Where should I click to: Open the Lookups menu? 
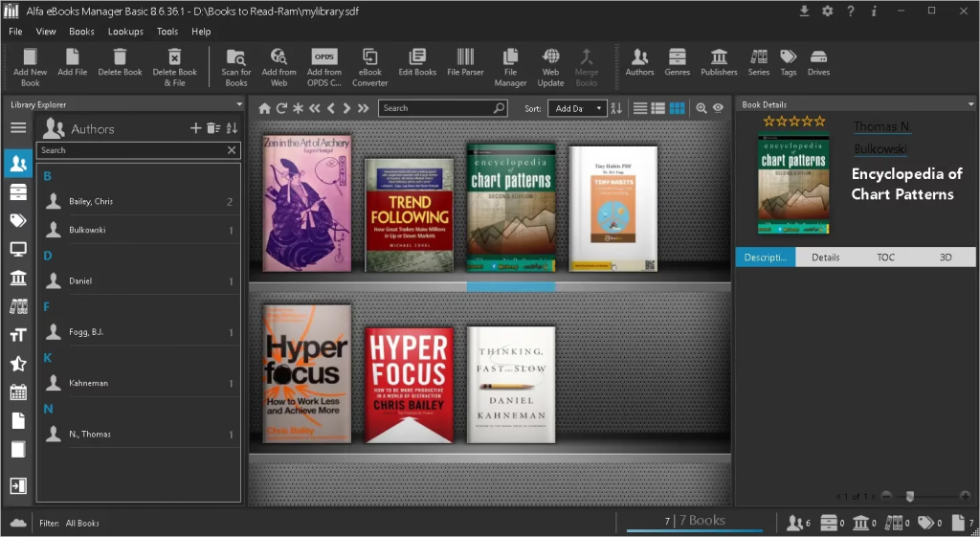[125, 32]
